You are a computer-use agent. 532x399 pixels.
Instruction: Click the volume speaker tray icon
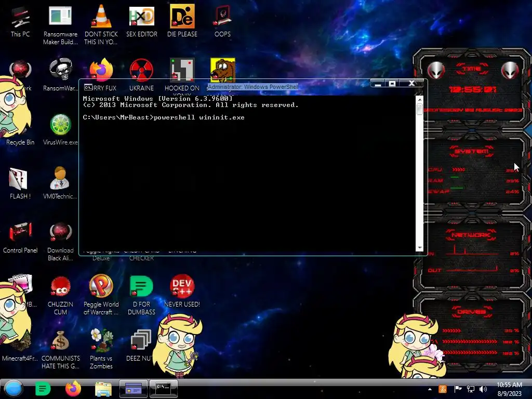(x=483, y=389)
